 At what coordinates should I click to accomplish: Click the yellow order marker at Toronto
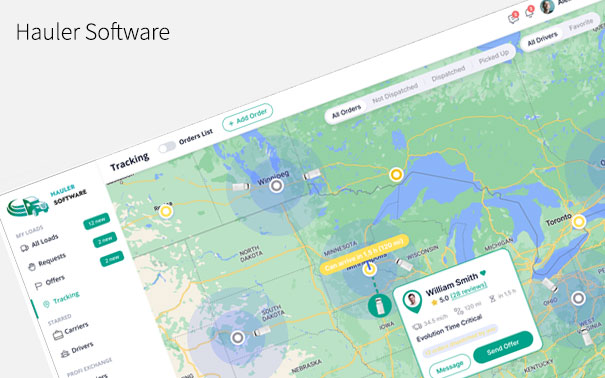(578, 221)
